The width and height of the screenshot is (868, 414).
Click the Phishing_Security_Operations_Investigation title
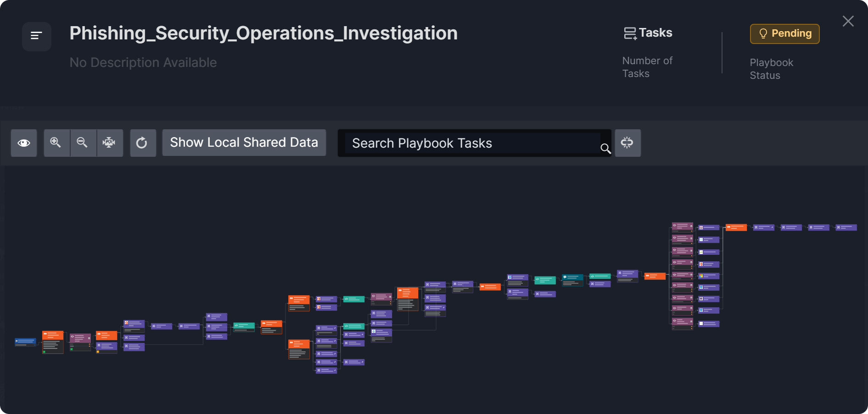pyautogui.click(x=263, y=33)
